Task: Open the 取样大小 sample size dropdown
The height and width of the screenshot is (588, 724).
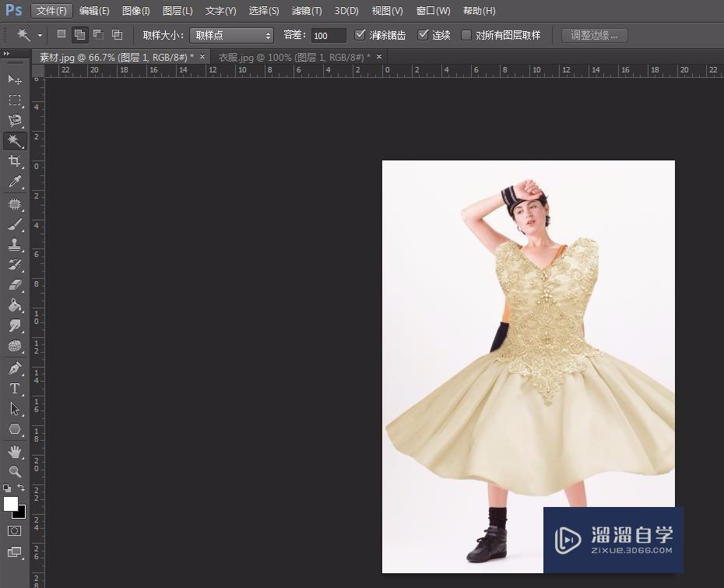Action: [231, 34]
